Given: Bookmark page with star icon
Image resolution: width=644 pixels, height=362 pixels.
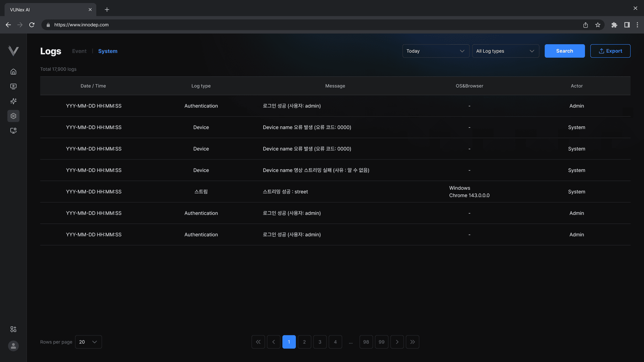Looking at the screenshot, I should [598, 25].
